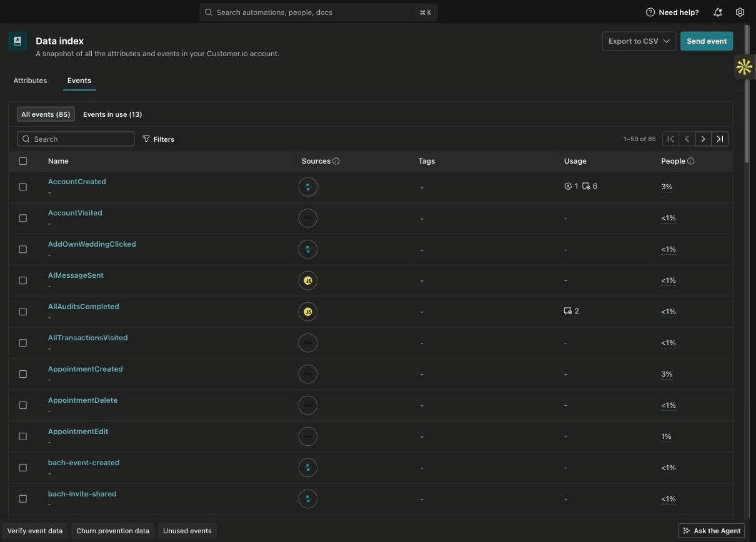Click the AppointmentCreated 3% people value

pos(667,374)
